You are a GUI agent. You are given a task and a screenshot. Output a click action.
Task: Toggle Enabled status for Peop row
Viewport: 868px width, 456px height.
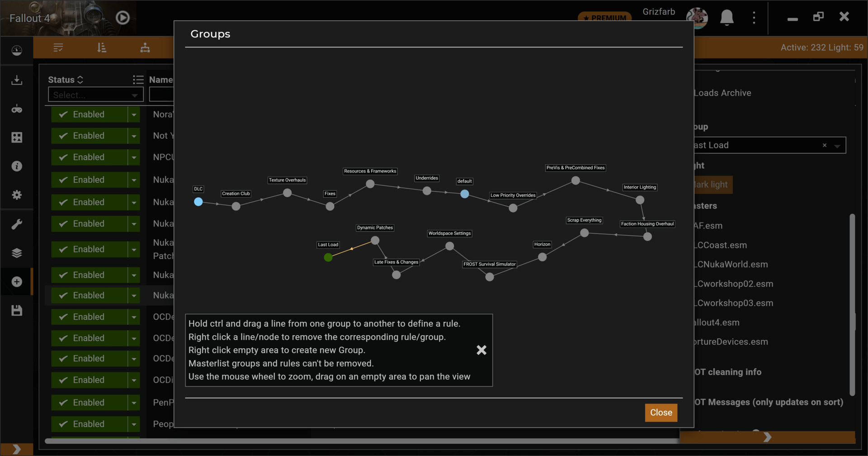89,424
